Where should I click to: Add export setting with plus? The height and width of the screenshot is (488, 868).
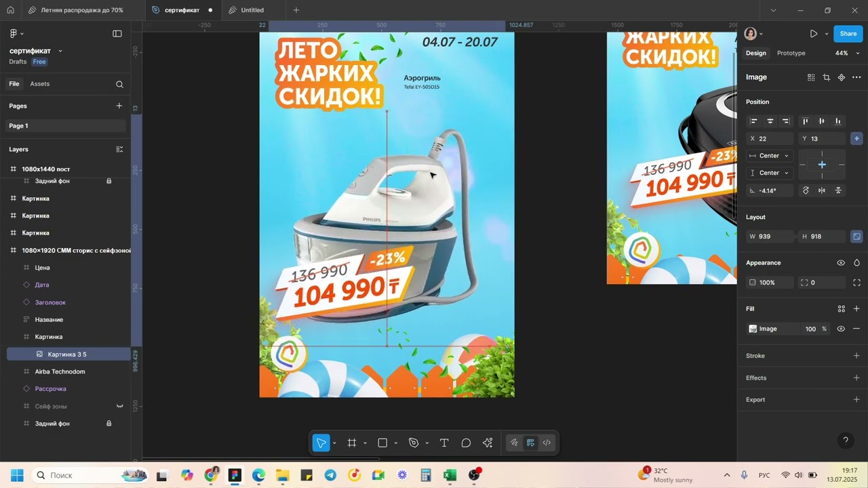tap(856, 399)
